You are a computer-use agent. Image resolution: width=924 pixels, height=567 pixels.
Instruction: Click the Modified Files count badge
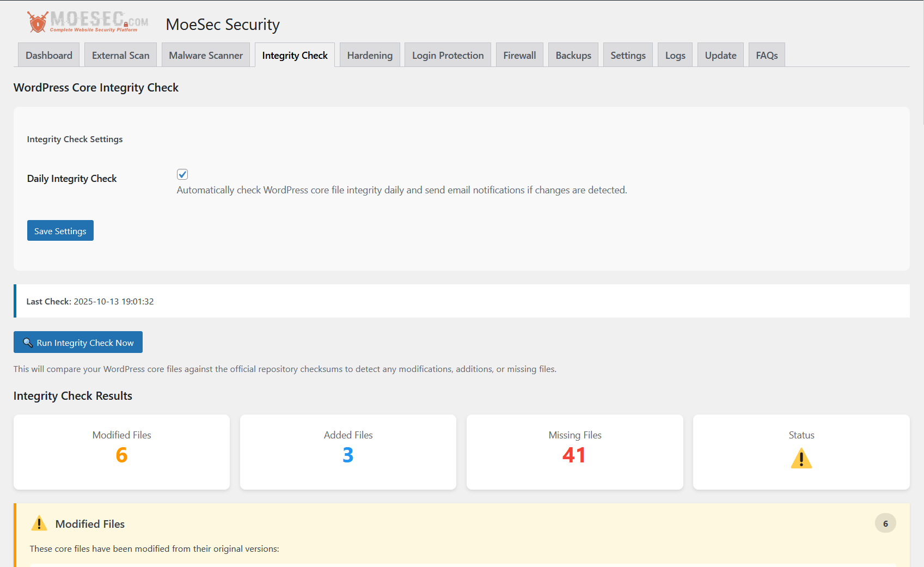click(x=885, y=523)
